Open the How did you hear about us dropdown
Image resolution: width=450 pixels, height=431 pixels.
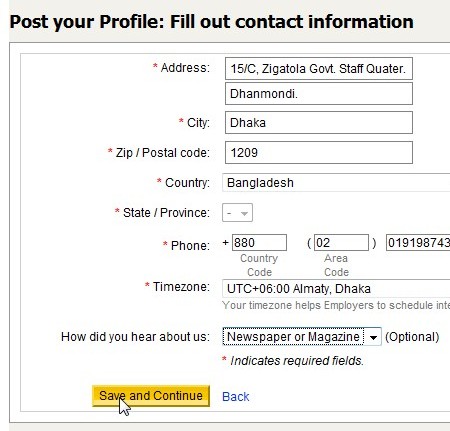(302, 337)
